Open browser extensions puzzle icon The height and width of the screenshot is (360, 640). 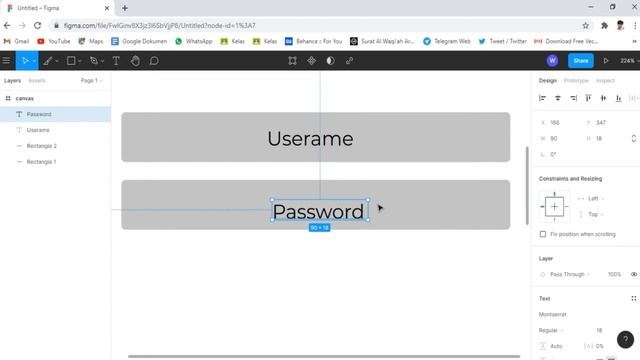point(604,25)
